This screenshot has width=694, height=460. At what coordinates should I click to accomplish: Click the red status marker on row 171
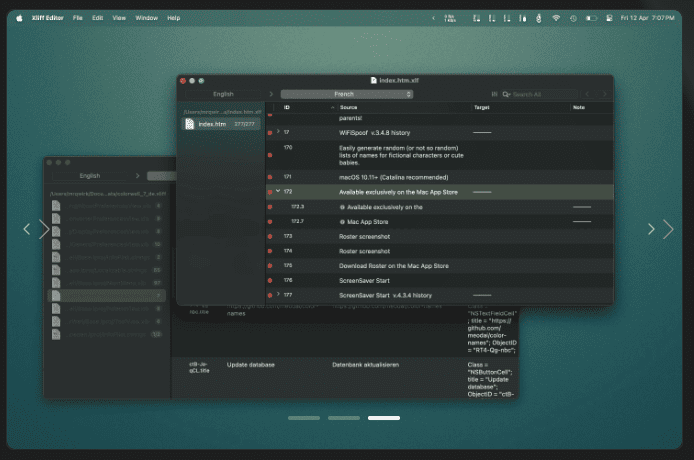click(270, 177)
